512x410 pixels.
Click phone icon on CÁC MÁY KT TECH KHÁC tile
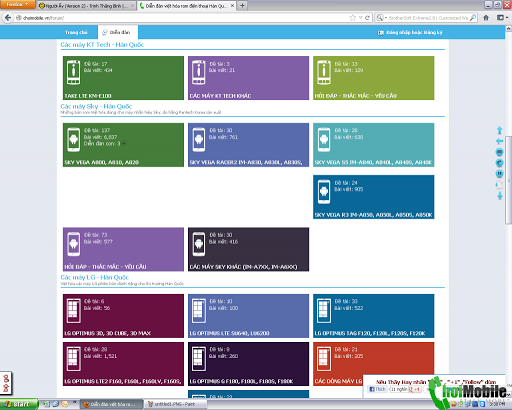pos(198,72)
